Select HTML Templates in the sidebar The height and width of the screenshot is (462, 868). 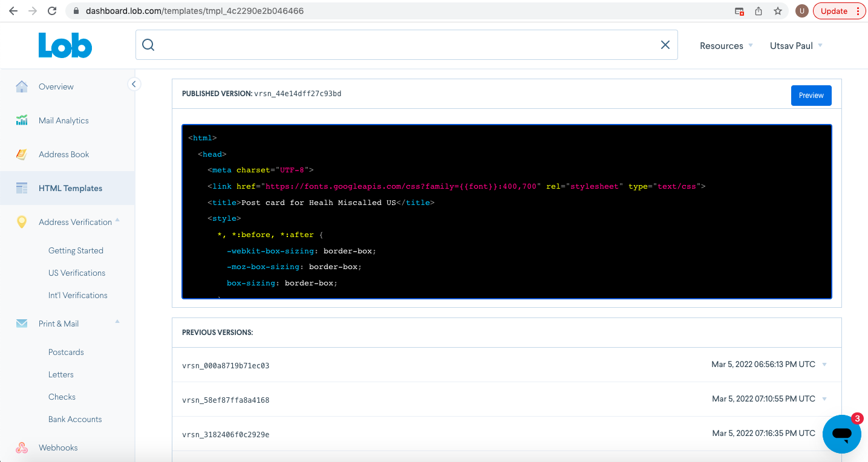[67, 188]
